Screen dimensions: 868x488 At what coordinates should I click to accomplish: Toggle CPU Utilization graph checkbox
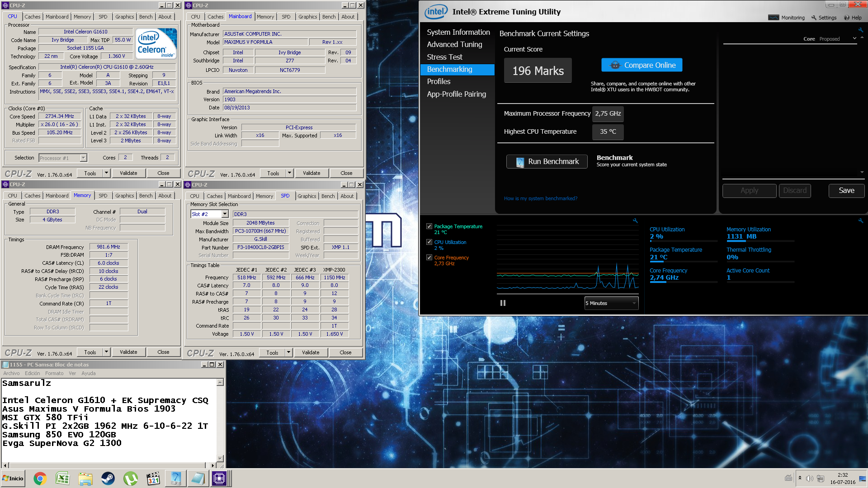[x=429, y=242]
